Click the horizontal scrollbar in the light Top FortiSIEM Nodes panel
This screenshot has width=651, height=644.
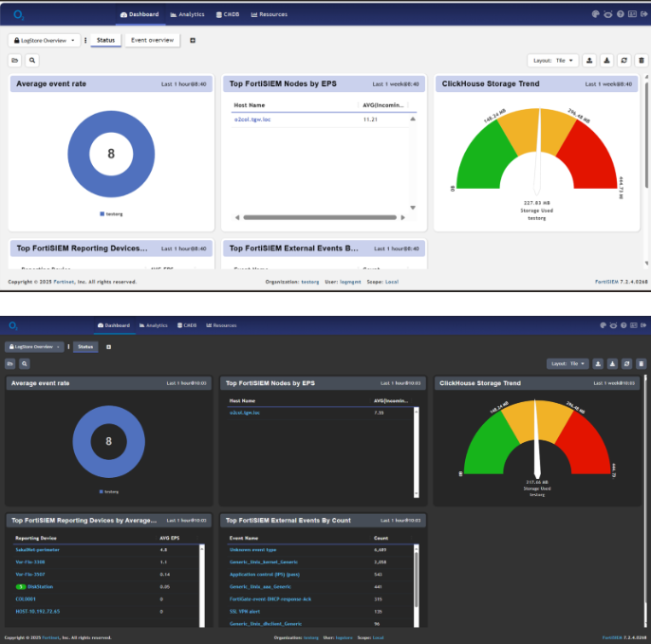tap(320, 217)
